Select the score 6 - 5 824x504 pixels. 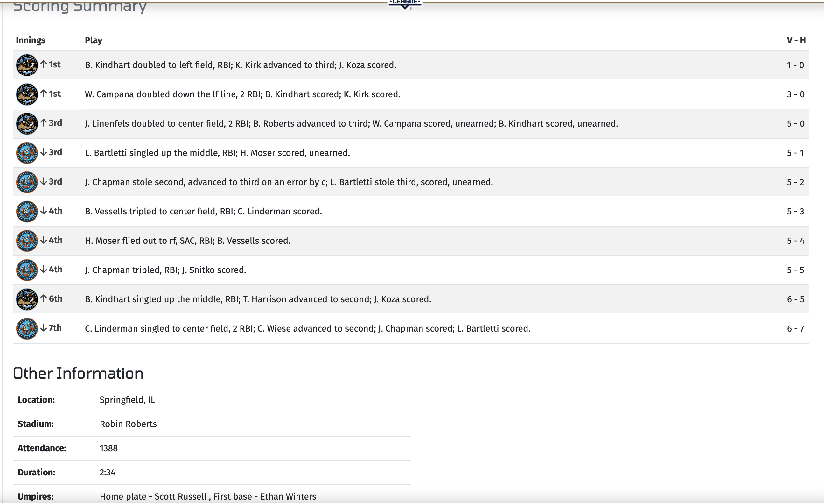pyautogui.click(x=795, y=299)
